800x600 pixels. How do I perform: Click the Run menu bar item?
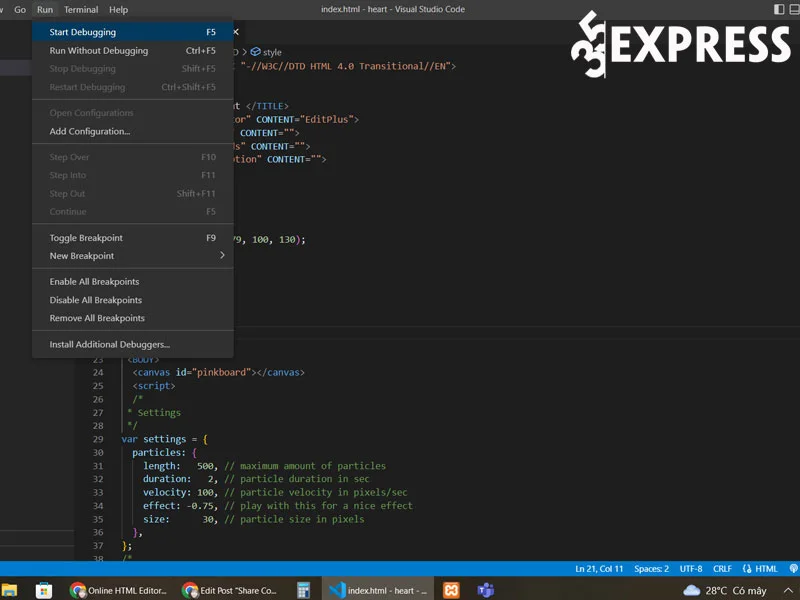click(44, 10)
